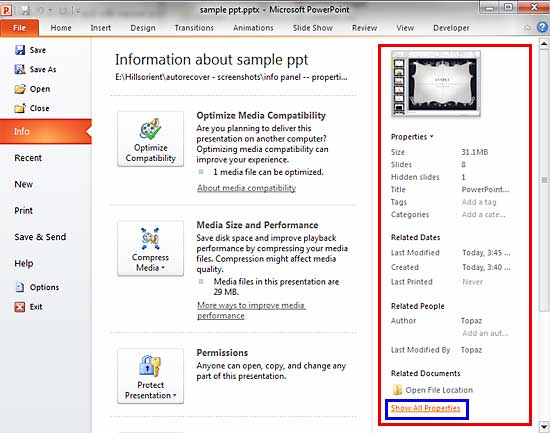
Task: Minimize the ribbon with the caret icon
Action: coord(527,27)
